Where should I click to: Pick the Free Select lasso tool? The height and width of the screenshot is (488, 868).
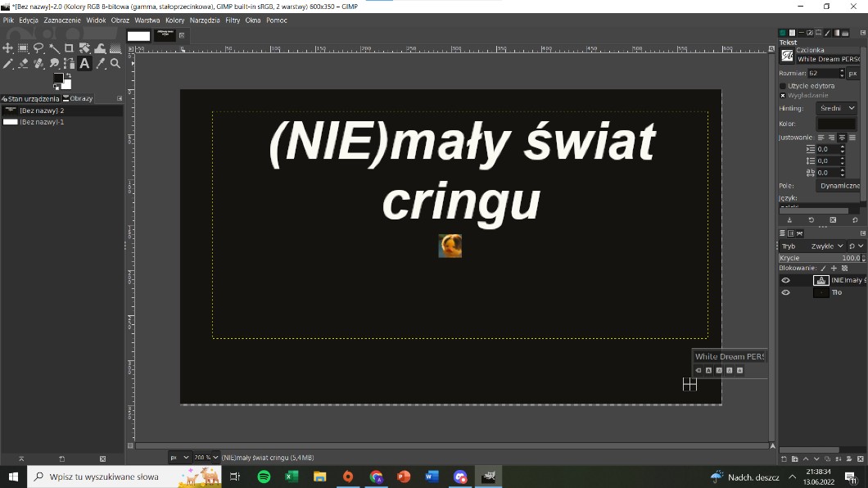[38, 48]
